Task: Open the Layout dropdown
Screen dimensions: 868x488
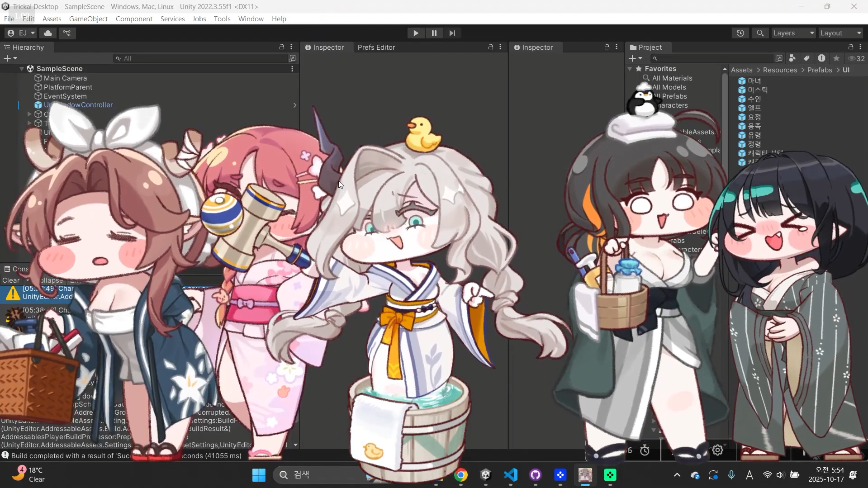Action: 840,33
